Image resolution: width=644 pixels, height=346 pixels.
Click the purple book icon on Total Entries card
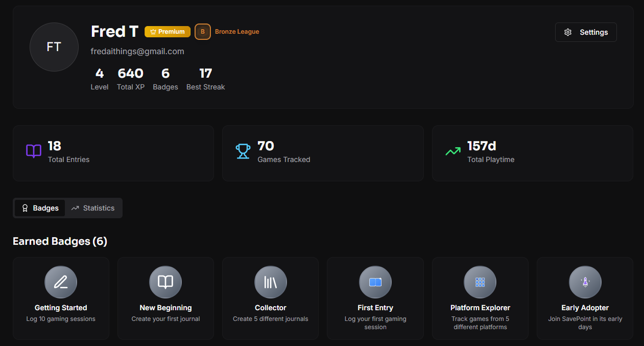33,151
